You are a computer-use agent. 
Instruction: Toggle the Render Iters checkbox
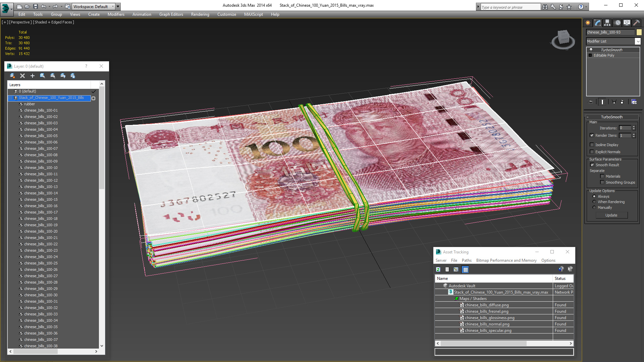(592, 135)
